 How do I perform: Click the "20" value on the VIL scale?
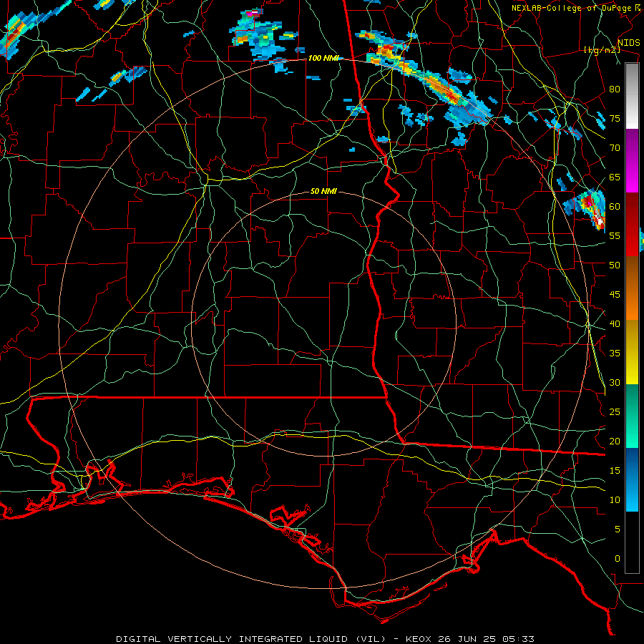pyautogui.click(x=615, y=441)
